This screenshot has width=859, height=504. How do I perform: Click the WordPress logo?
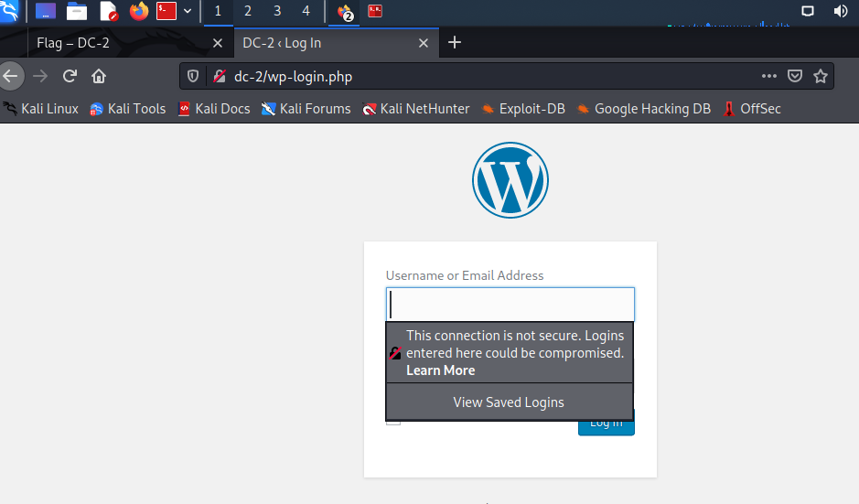(510, 180)
